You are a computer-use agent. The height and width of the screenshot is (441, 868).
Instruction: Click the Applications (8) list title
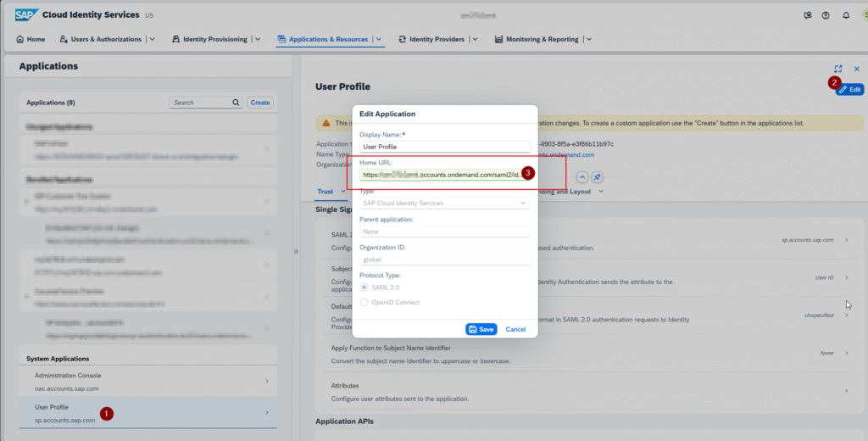[51, 103]
